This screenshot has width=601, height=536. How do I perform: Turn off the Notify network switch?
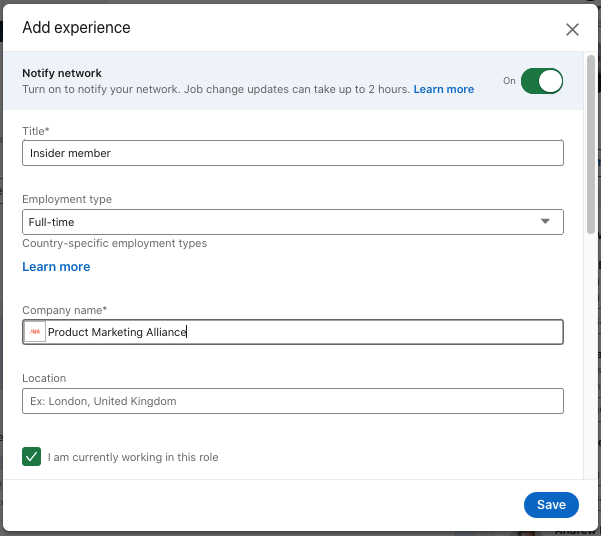pyautogui.click(x=542, y=81)
